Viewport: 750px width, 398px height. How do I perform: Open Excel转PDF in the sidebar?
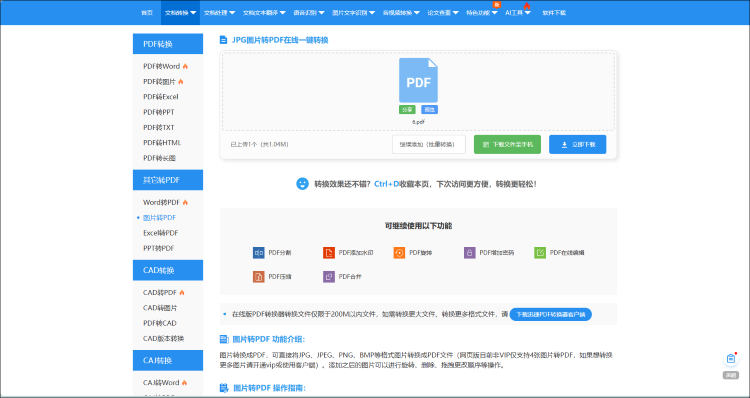pos(161,233)
